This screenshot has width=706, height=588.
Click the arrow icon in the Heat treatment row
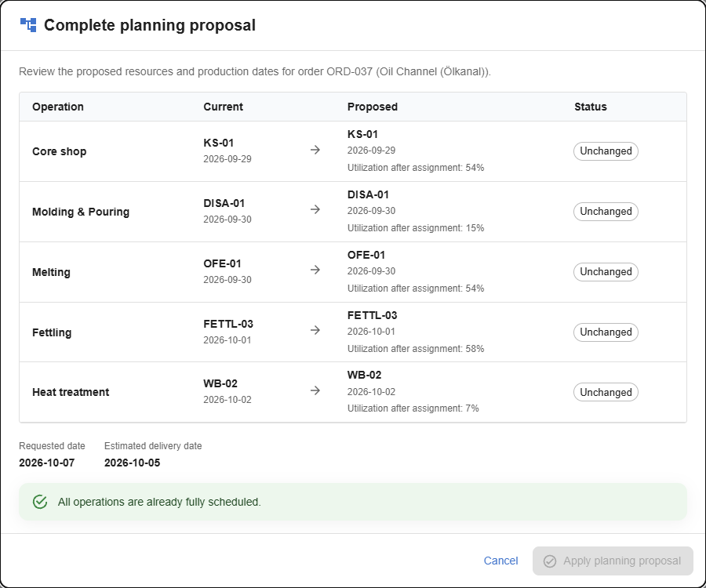click(315, 390)
